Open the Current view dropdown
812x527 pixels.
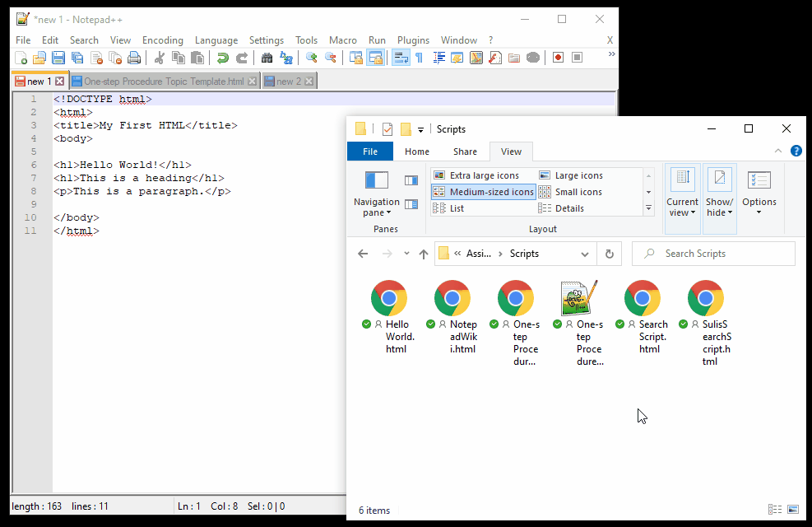tap(683, 207)
